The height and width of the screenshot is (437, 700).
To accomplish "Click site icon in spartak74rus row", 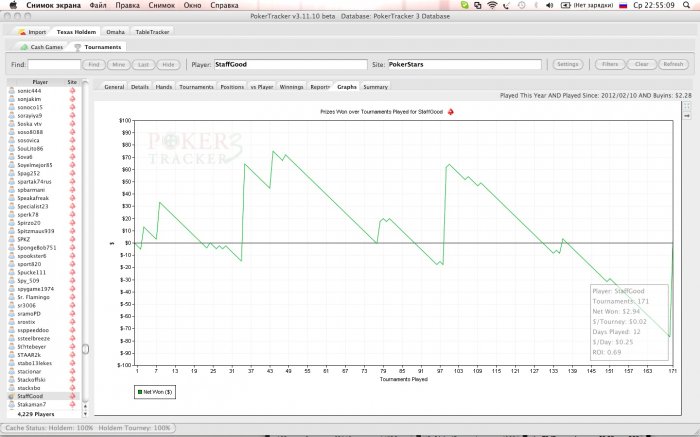I will pyautogui.click(x=72, y=182).
